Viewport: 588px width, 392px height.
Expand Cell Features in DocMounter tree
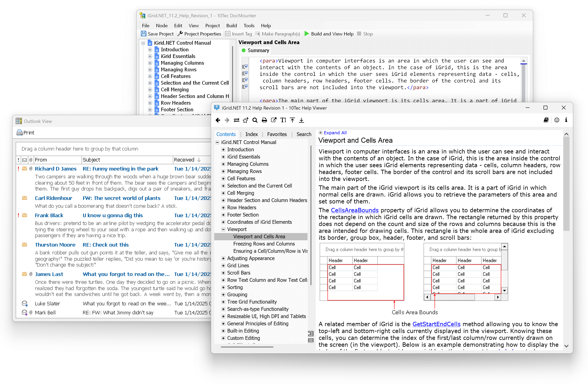[x=150, y=76]
